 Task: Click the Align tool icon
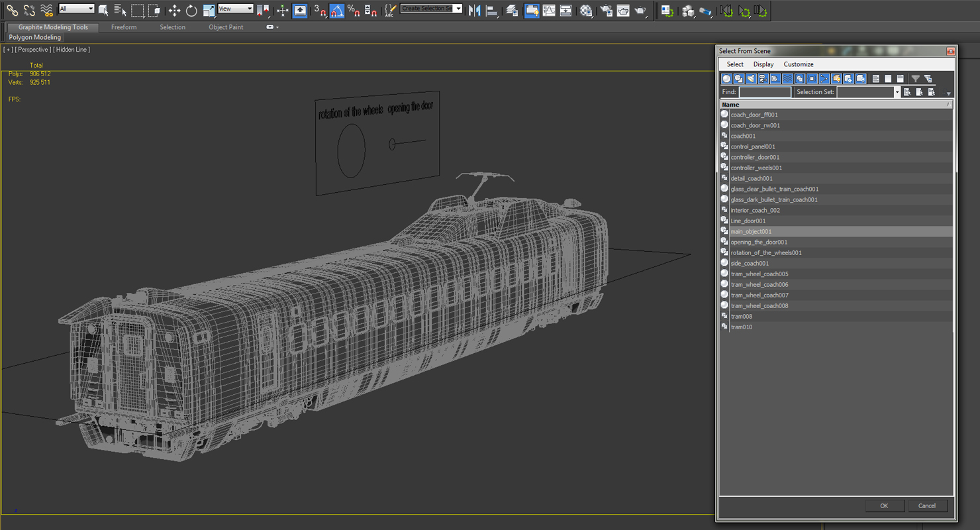pyautogui.click(x=491, y=11)
